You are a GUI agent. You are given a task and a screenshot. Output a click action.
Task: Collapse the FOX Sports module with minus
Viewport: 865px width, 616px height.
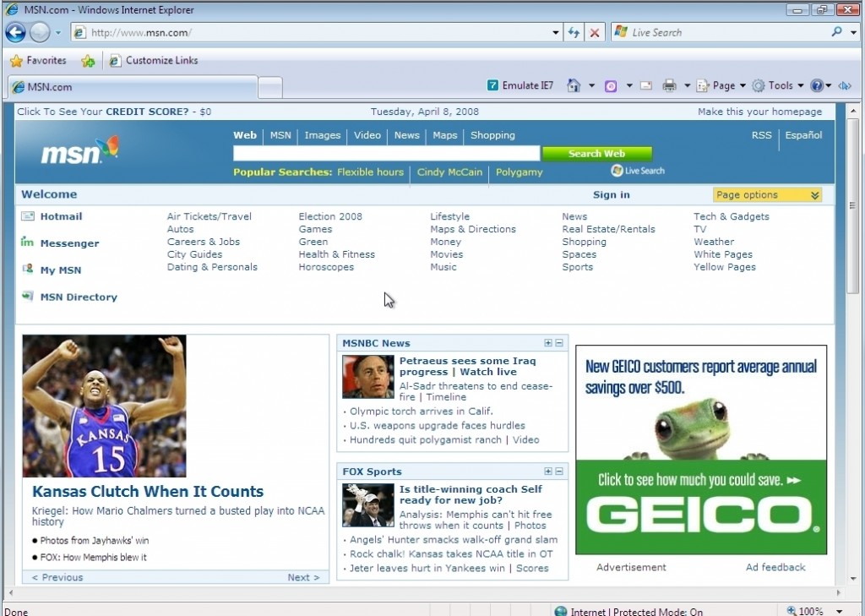click(x=559, y=472)
